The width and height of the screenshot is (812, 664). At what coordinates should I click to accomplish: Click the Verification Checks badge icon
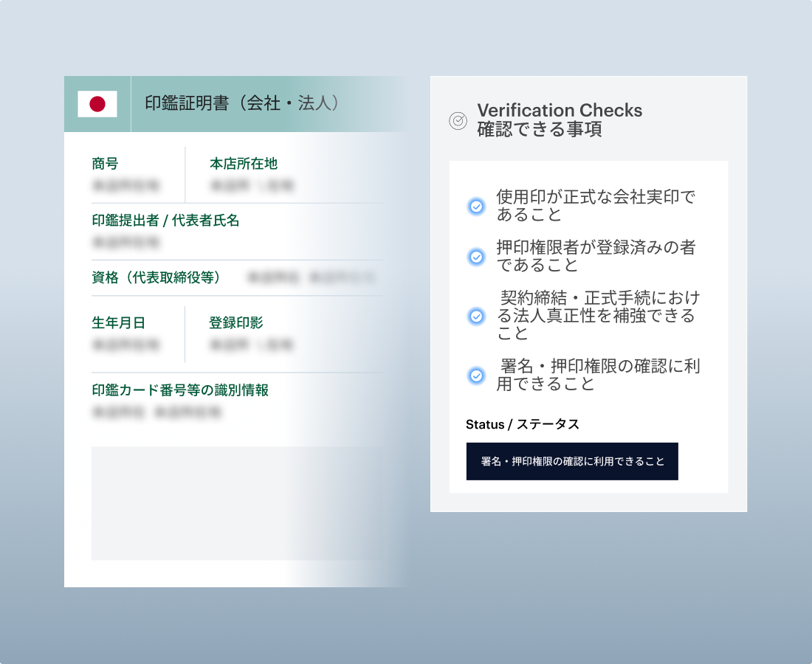[458, 120]
